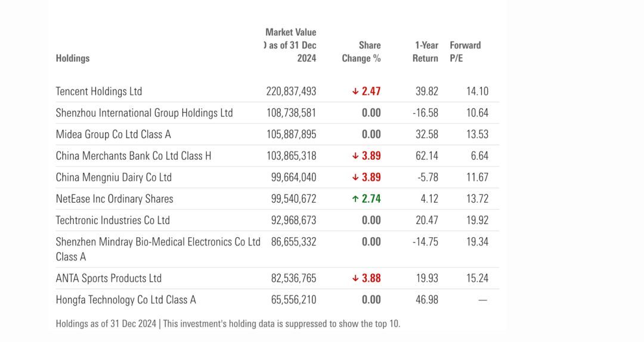Open China Merchants Bank Co Ltd Class H

pos(134,156)
